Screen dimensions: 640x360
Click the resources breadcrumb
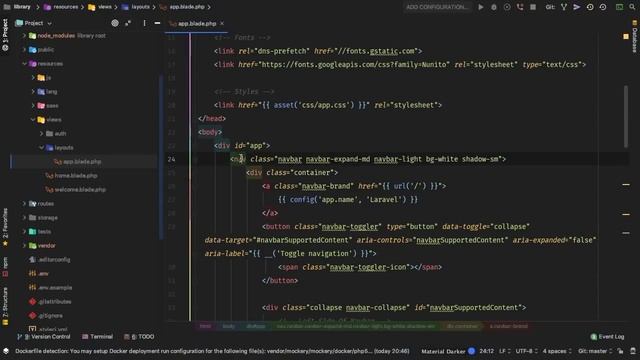[61, 7]
